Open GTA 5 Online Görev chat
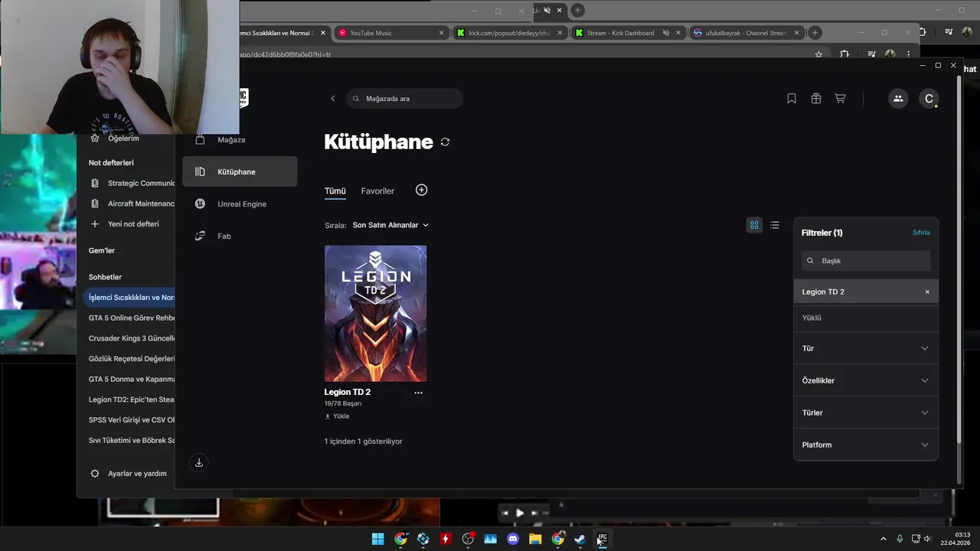980x551 pixels. pyautogui.click(x=132, y=318)
